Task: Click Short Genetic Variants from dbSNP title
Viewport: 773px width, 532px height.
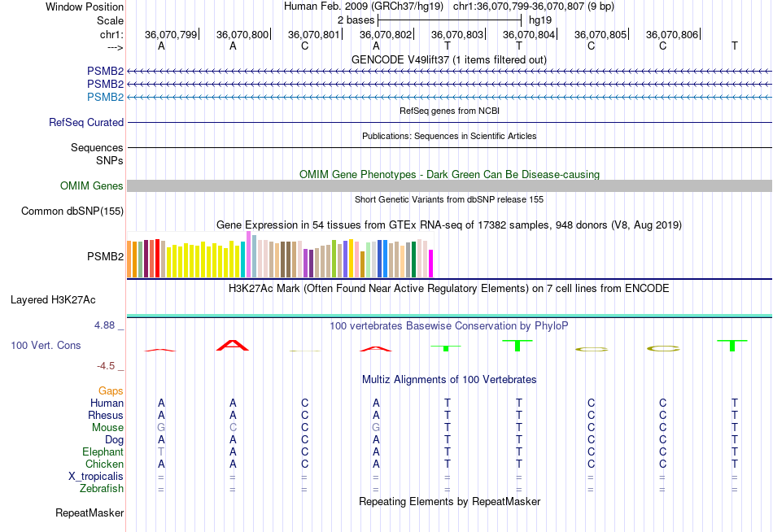Action: pos(449,199)
